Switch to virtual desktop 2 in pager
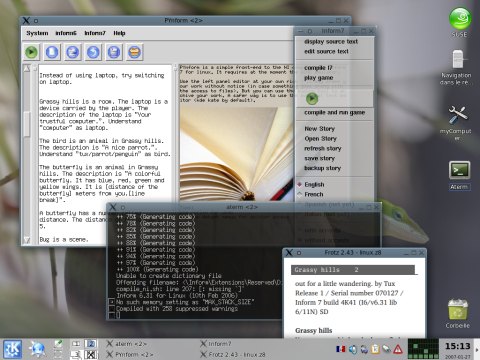The image size is (480, 360). click(90, 344)
